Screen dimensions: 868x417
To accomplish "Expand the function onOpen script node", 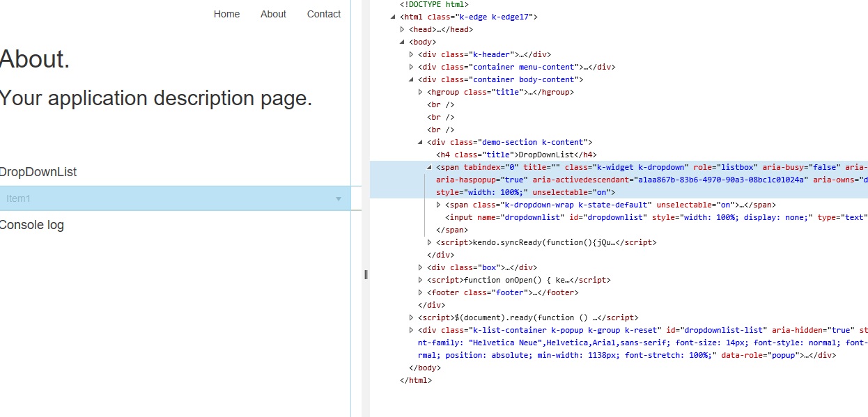I will click(421, 280).
